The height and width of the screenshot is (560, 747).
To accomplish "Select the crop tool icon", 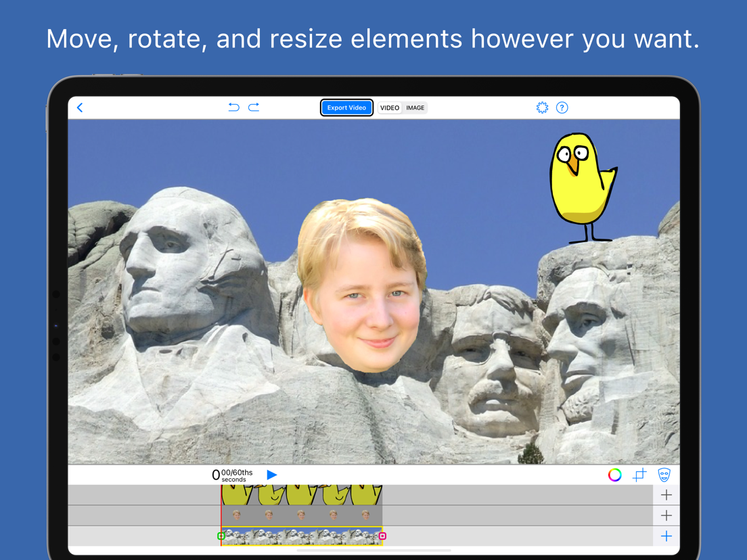I will click(639, 475).
